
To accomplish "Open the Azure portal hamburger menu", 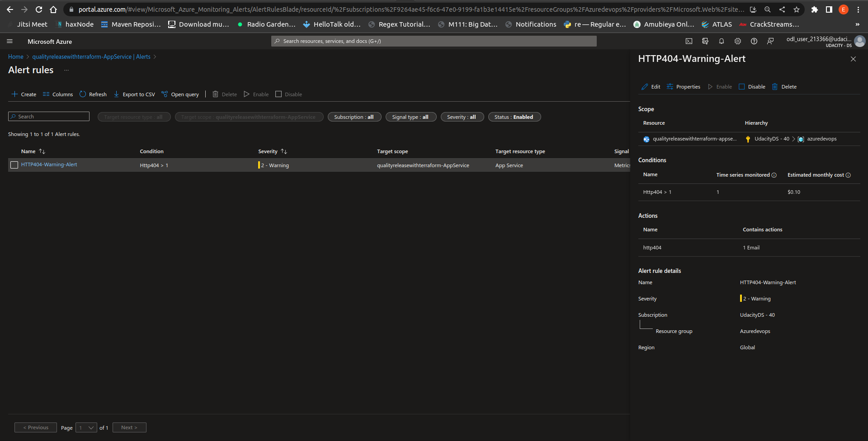I will click(9, 41).
